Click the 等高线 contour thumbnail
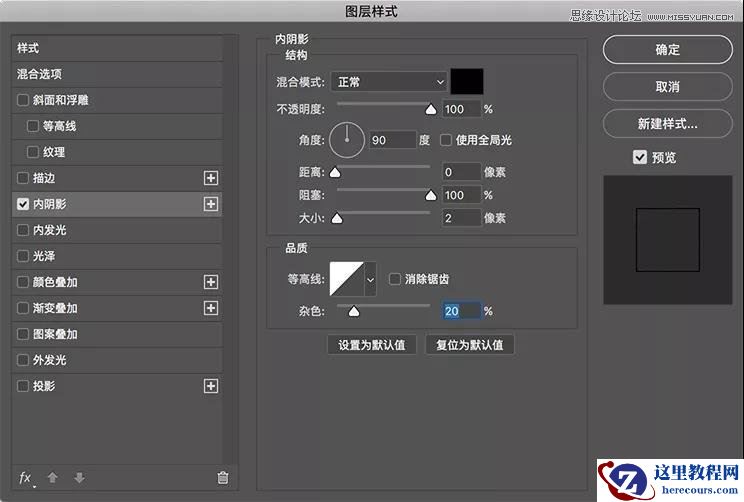This screenshot has width=744, height=502. tap(347, 279)
